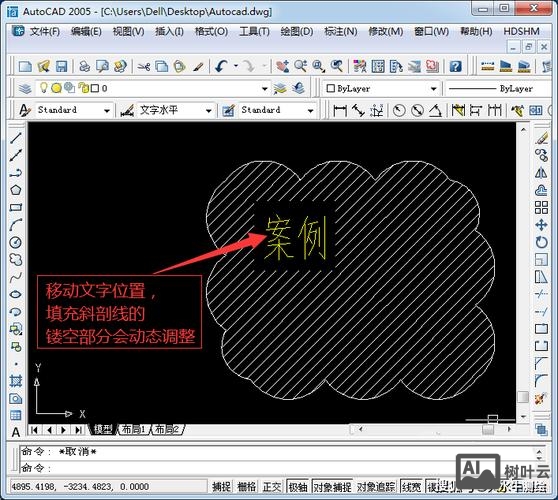Select the Circle draw tool

[x=16, y=242]
